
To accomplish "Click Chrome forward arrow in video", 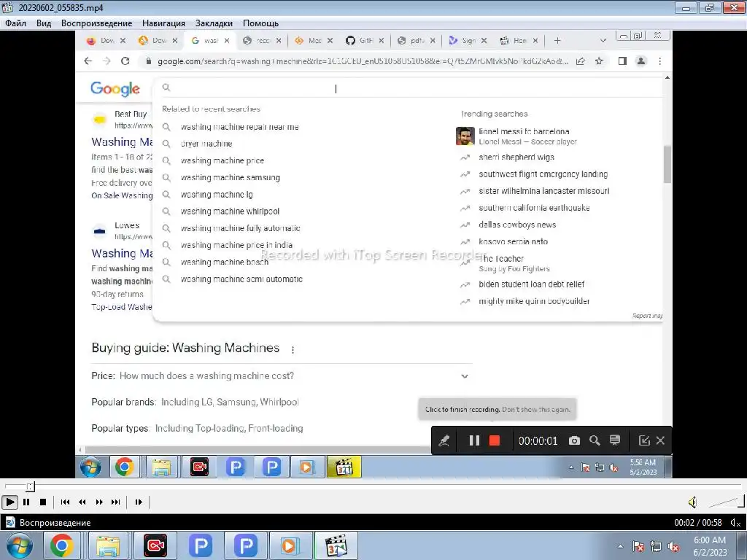I will click(107, 61).
